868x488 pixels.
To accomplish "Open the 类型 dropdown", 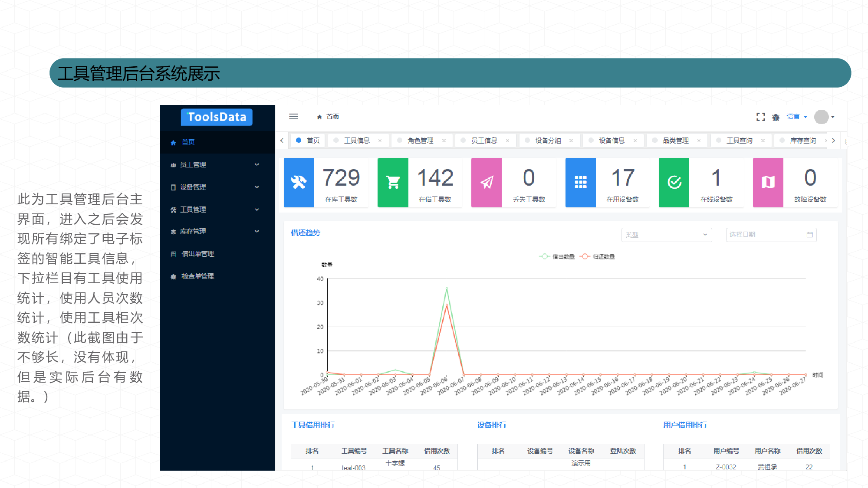I will pos(667,235).
